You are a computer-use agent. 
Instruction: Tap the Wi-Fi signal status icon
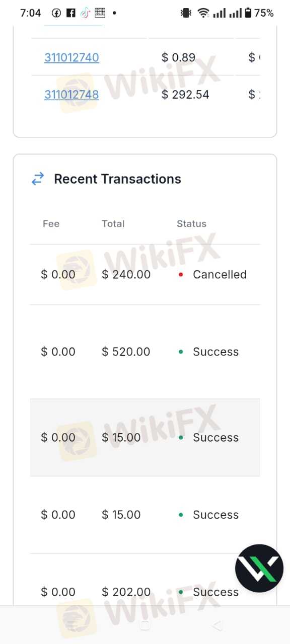203,13
